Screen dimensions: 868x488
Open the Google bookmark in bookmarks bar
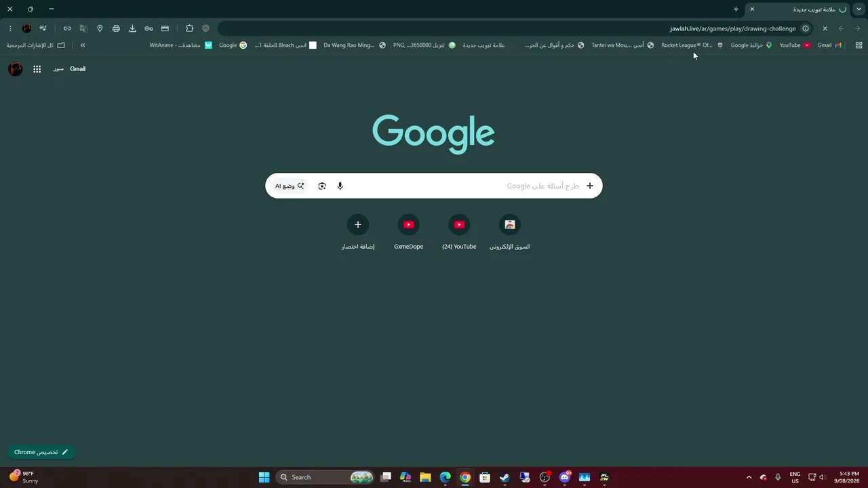pos(233,45)
